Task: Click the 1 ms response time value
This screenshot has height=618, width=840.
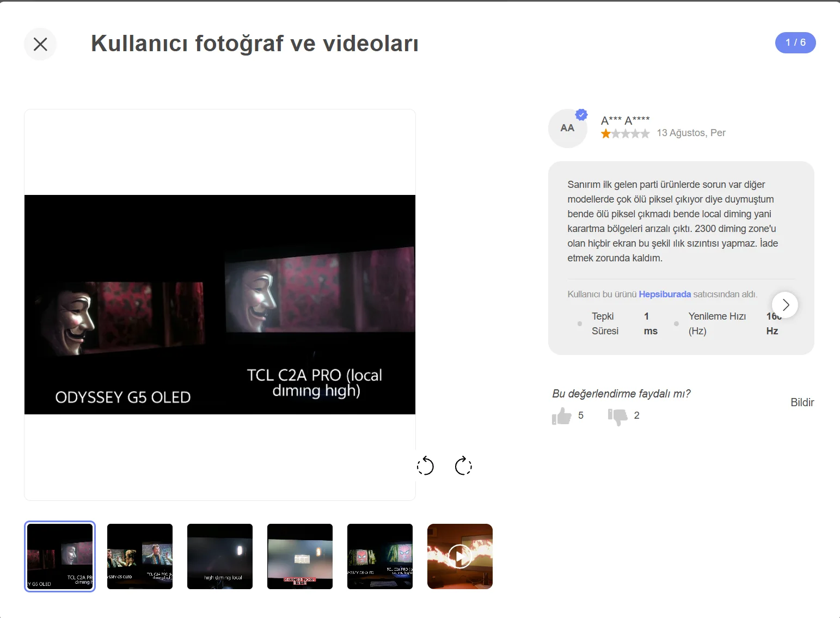Action: 651,323
